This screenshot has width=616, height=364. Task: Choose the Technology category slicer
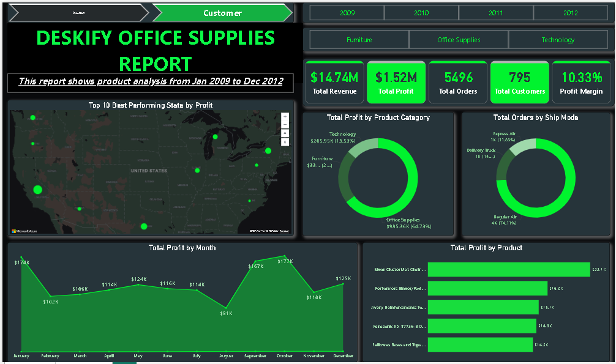pos(558,40)
